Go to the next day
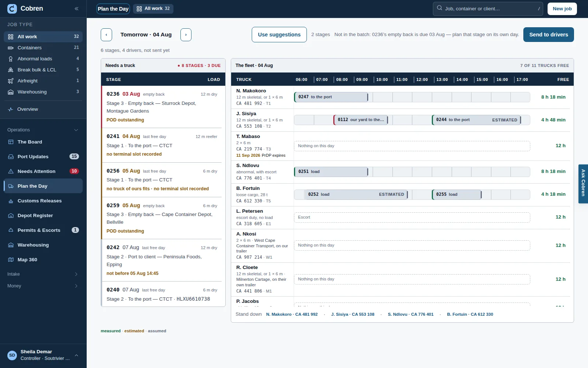Image resolution: width=588 pixels, height=368 pixels. tap(186, 35)
